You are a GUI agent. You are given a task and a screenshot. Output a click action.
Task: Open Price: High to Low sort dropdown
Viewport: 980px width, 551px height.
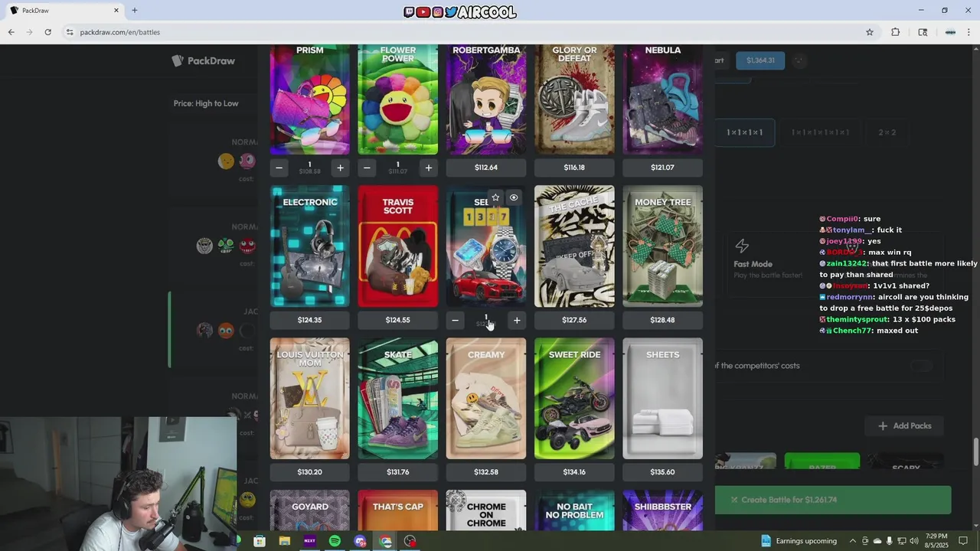click(206, 103)
